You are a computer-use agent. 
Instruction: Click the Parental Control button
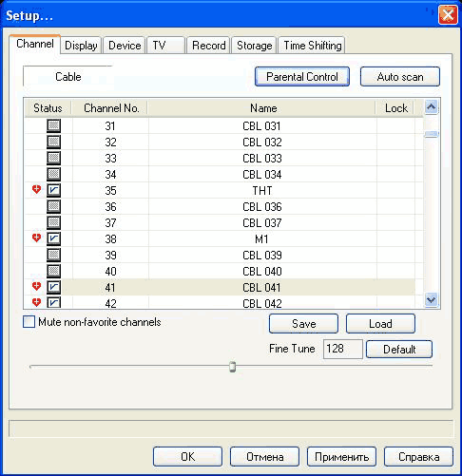(x=302, y=77)
